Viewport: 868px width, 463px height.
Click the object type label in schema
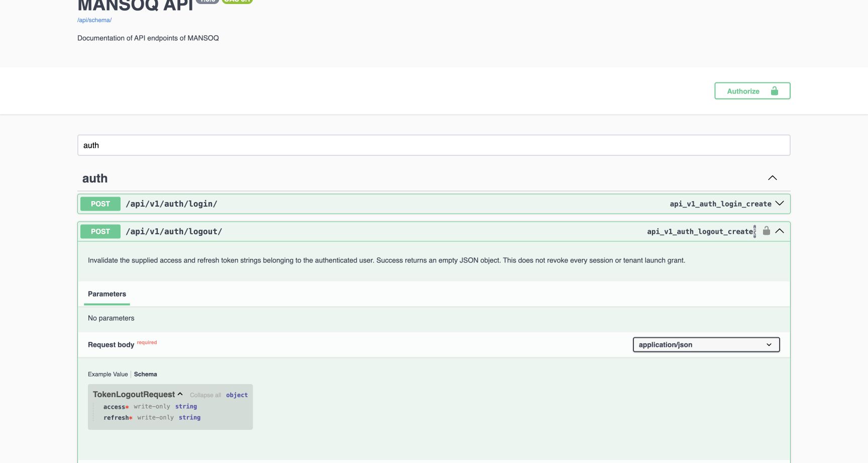tap(237, 395)
